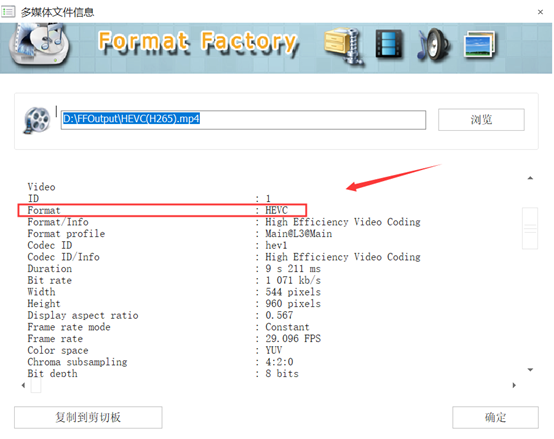Click the 'Width' label
The width and height of the screenshot is (554, 439).
(41, 292)
